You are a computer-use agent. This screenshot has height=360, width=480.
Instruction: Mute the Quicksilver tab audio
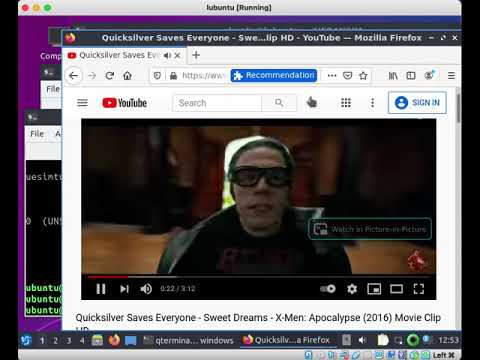[x=167, y=55]
